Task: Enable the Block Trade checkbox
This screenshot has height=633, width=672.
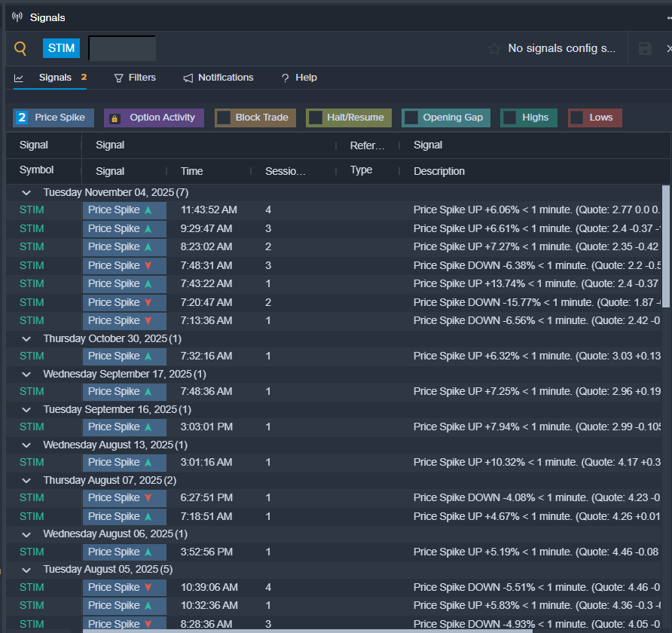Action: (x=224, y=118)
